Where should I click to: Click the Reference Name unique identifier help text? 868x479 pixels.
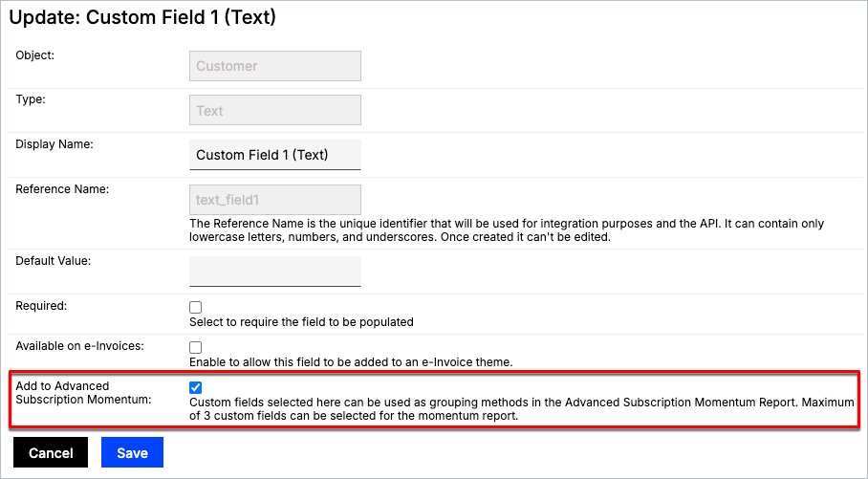(x=507, y=230)
